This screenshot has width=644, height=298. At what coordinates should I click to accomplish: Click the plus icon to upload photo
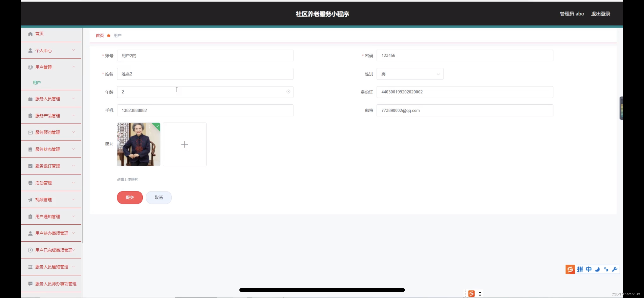[x=184, y=144]
